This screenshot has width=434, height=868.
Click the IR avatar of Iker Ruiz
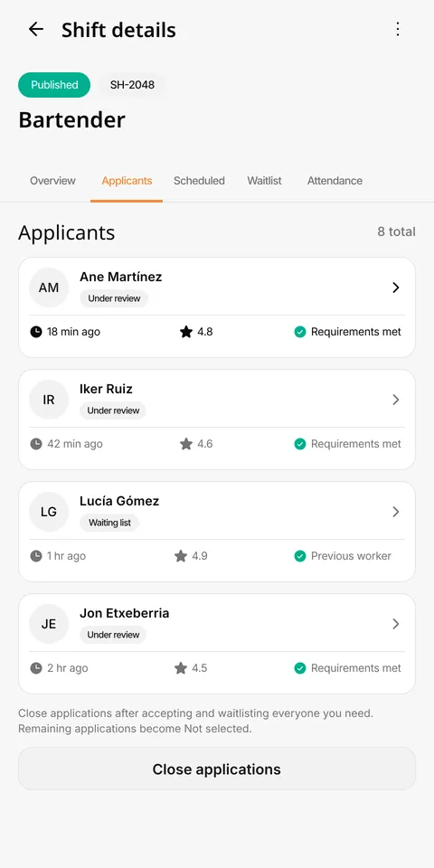(49, 400)
